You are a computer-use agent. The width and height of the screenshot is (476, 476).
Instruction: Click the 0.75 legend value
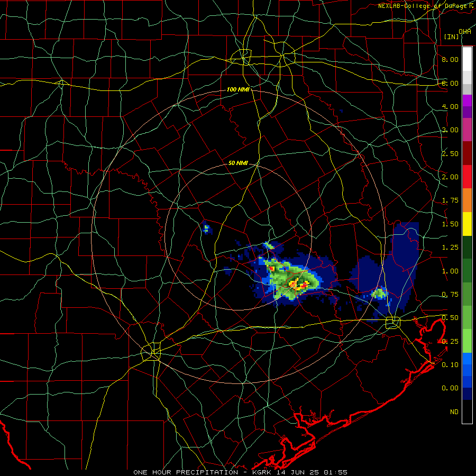[450, 295]
